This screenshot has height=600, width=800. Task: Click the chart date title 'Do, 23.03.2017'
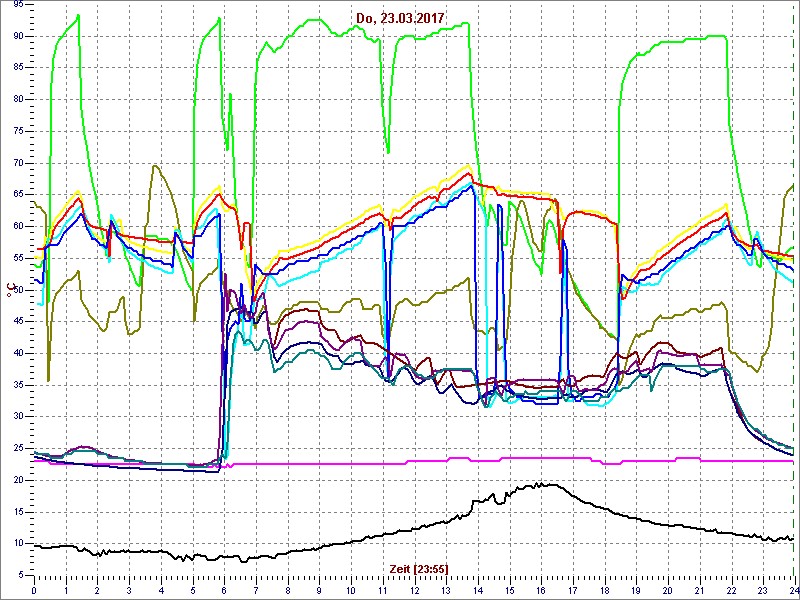tap(400, 18)
